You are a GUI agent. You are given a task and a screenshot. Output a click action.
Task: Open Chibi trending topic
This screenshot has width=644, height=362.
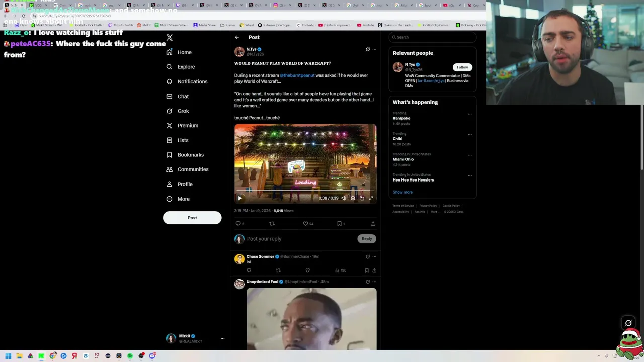click(397, 139)
